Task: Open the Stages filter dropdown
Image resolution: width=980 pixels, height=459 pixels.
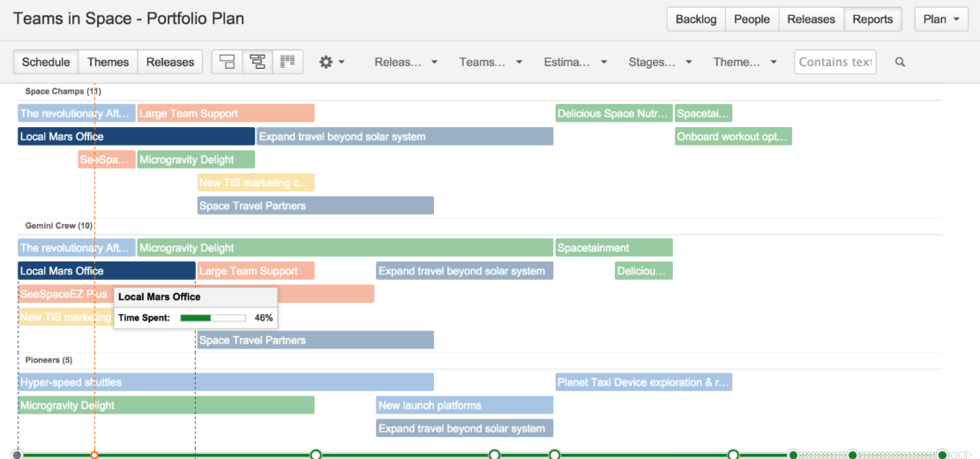Action: pyautogui.click(x=660, y=62)
